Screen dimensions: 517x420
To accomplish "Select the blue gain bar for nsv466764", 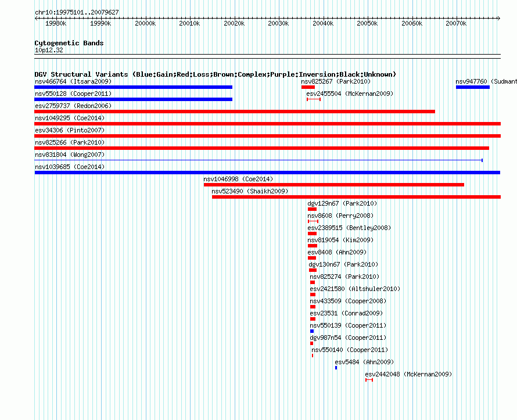I will click(133, 87).
